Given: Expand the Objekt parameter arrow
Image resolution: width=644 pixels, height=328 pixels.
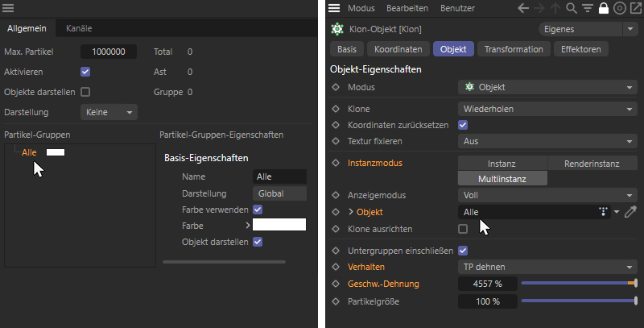Looking at the screenshot, I should [351, 212].
